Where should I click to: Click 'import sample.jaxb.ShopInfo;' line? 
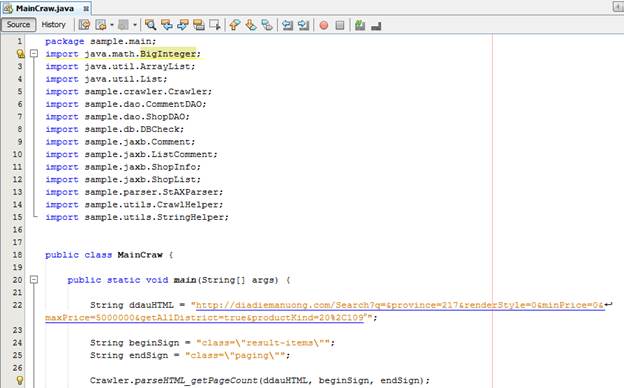[123, 167]
